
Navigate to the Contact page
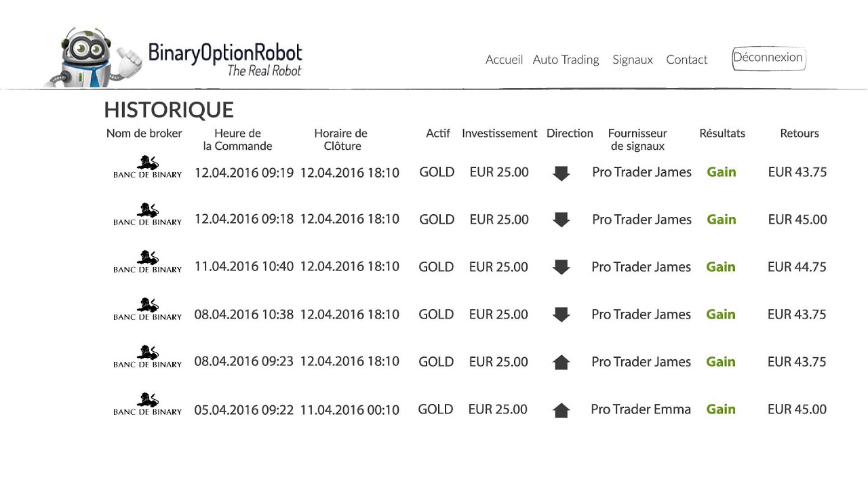tap(686, 60)
